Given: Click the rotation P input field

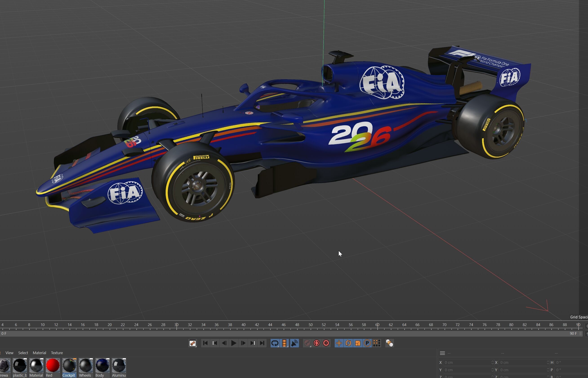Looking at the screenshot, I should point(571,370).
